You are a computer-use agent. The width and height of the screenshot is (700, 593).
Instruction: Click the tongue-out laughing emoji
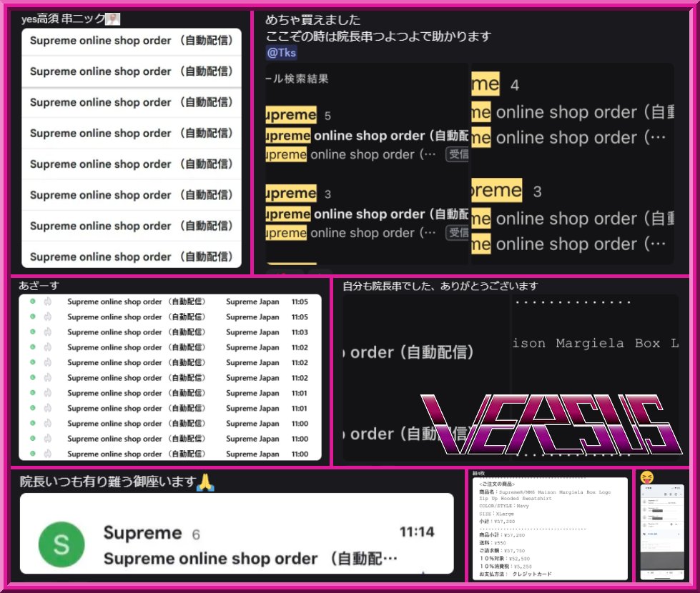coord(646,477)
